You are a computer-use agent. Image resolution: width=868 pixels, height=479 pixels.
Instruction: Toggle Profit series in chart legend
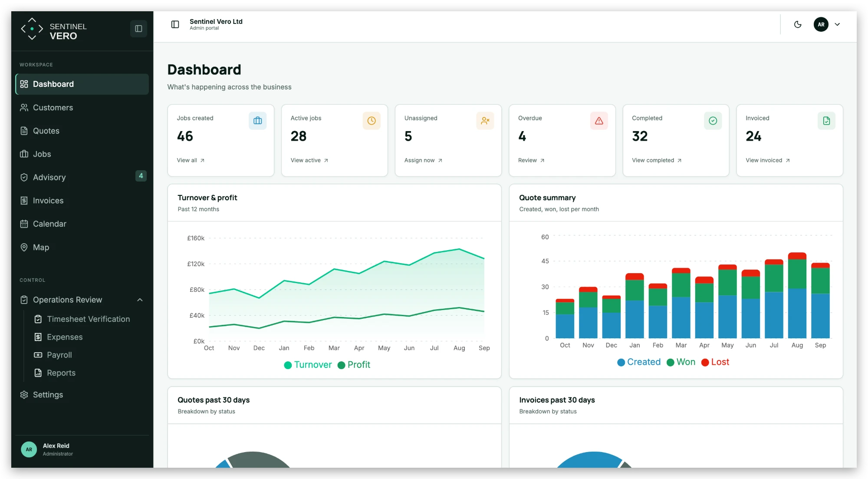pos(354,365)
